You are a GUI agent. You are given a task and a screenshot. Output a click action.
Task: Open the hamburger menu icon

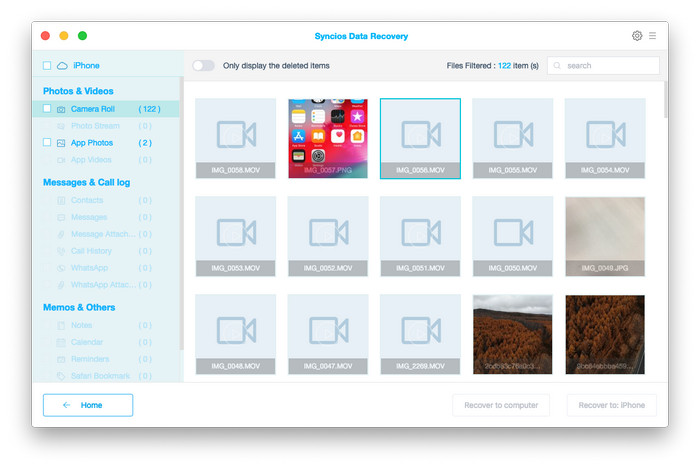[653, 36]
